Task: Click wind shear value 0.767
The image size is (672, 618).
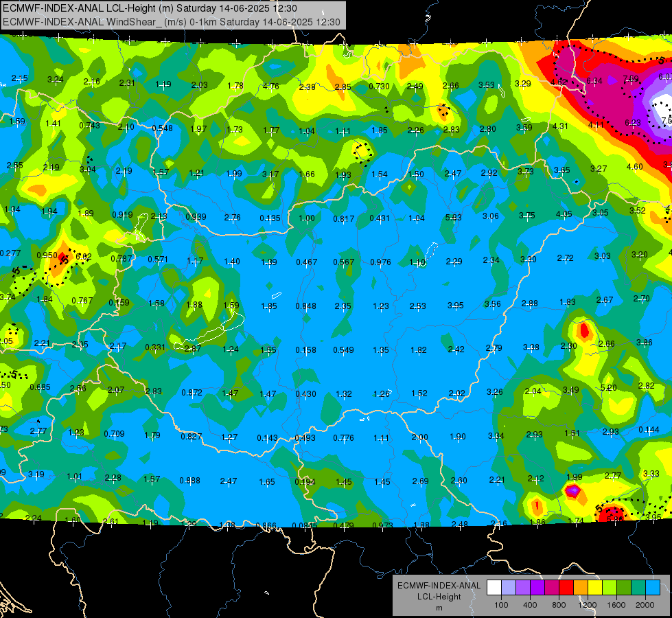Action: tap(82, 300)
